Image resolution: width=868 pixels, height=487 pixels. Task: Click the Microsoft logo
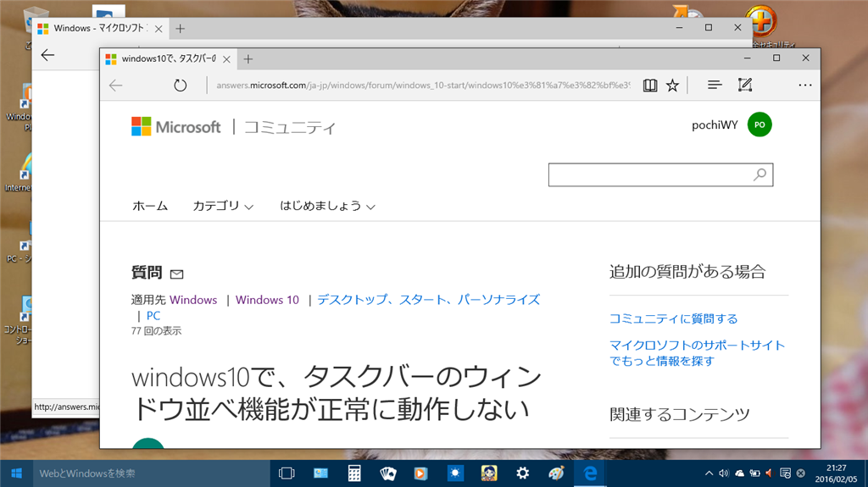(175, 127)
